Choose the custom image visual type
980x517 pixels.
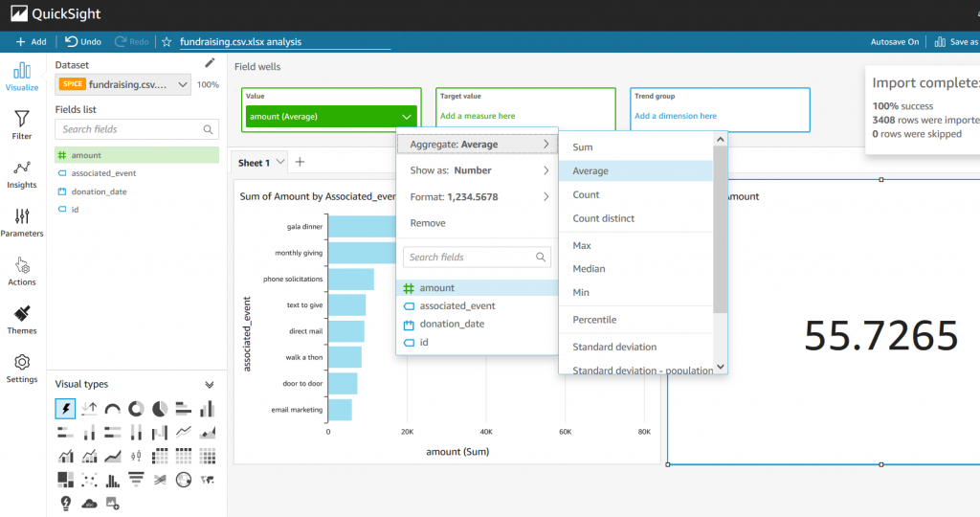click(113, 503)
